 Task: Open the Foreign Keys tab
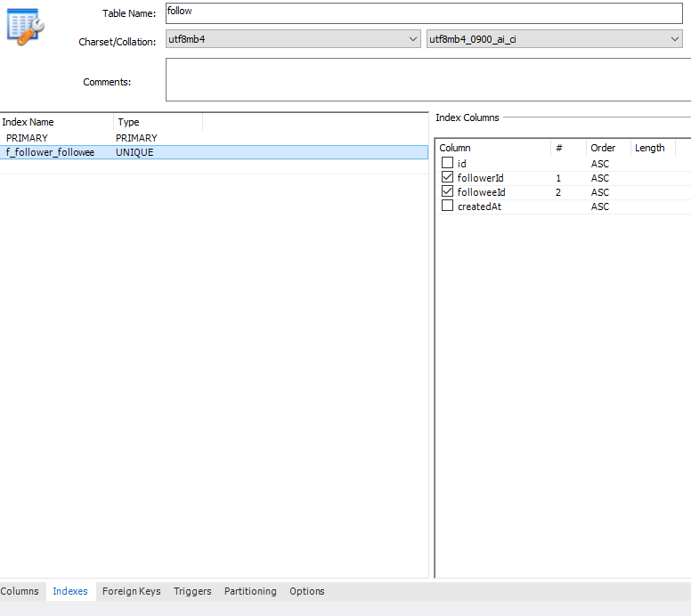tap(131, 591)
